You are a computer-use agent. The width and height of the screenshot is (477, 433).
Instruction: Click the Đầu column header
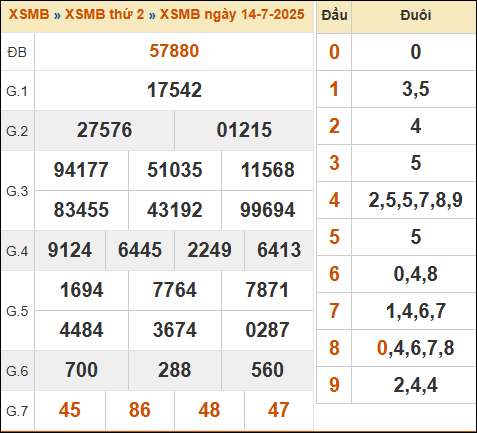[334, 15]
